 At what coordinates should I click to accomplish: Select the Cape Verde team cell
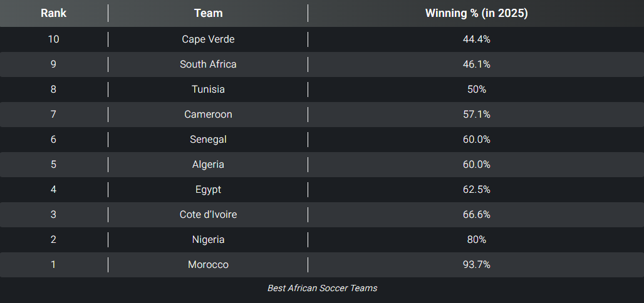208,39
